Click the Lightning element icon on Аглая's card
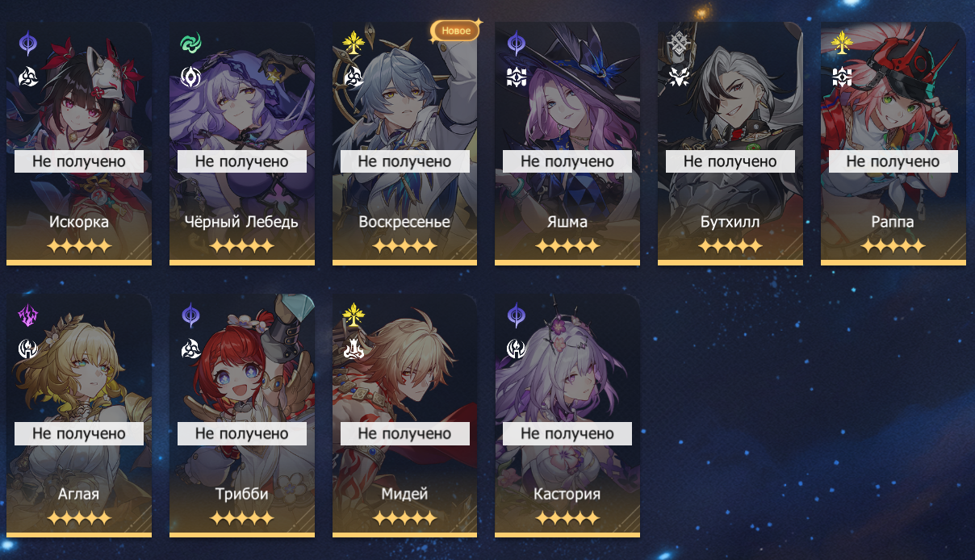This screenshot has width=975, height=560. pyautogui.click(x=28, y=316)
